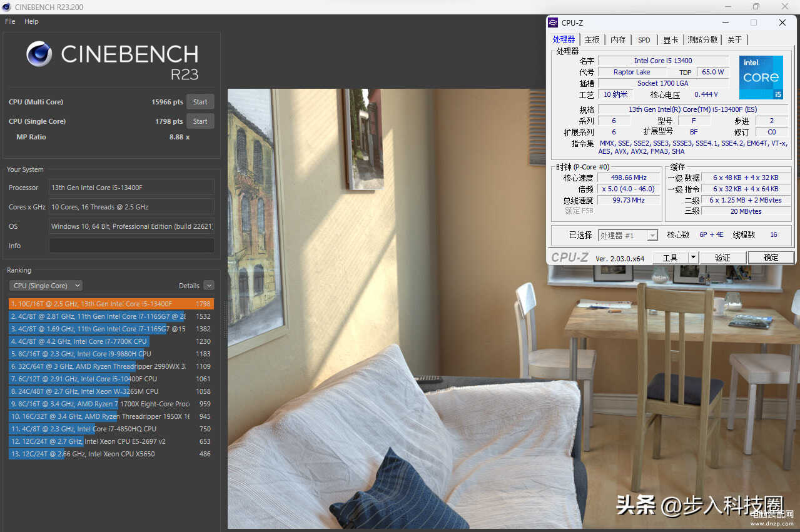Switch to the 关于 tab in CPU-Z
Image resolution: width=800 pixels, height=532 pixels.
tap(735, 39)
